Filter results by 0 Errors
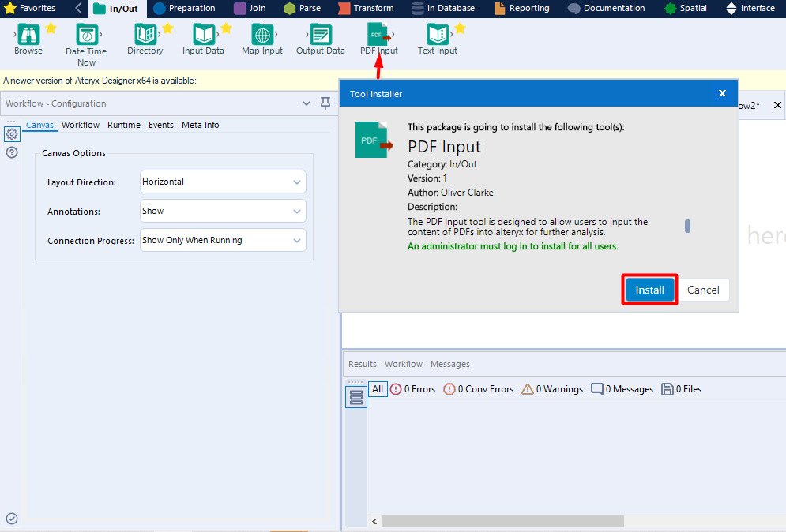 point(412,388)
